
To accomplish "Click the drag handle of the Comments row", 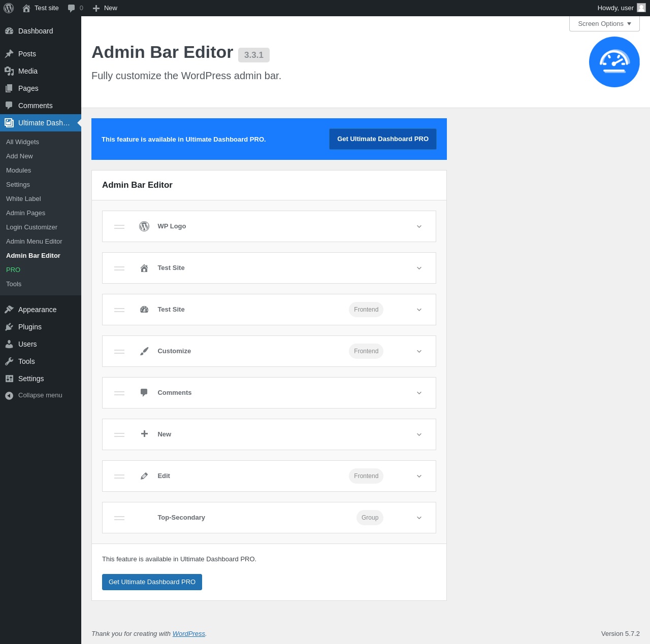I will [x=119, y=393].
